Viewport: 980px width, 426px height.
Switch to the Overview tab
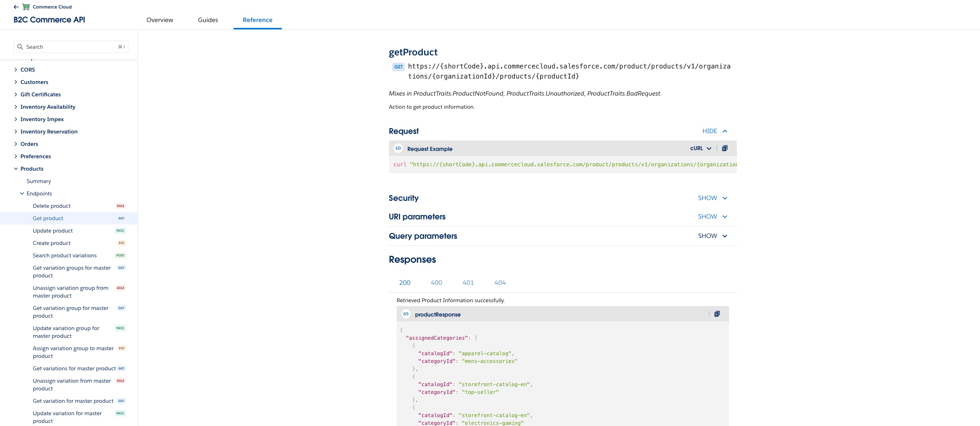[x=160, y=20]
